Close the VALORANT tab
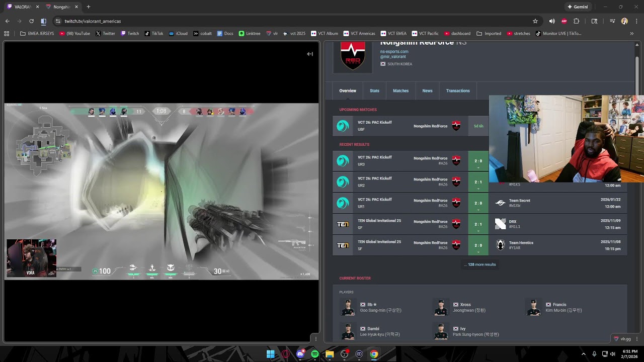Screen dimensions: 644x362 (x=37, y=7)
